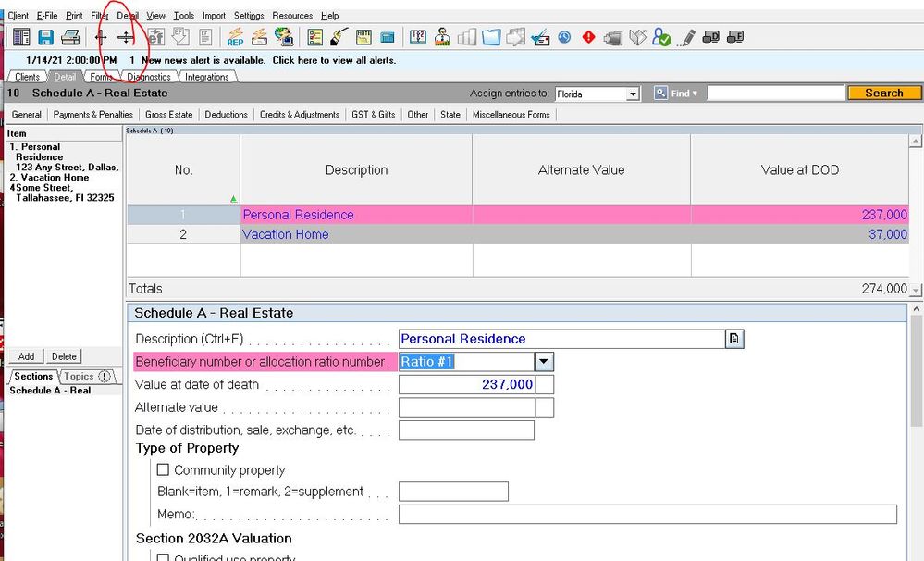This screenshot has width=924, height=561.
Task: Click the blue floppy disk Save icon
Action: [x=45, y=37]
